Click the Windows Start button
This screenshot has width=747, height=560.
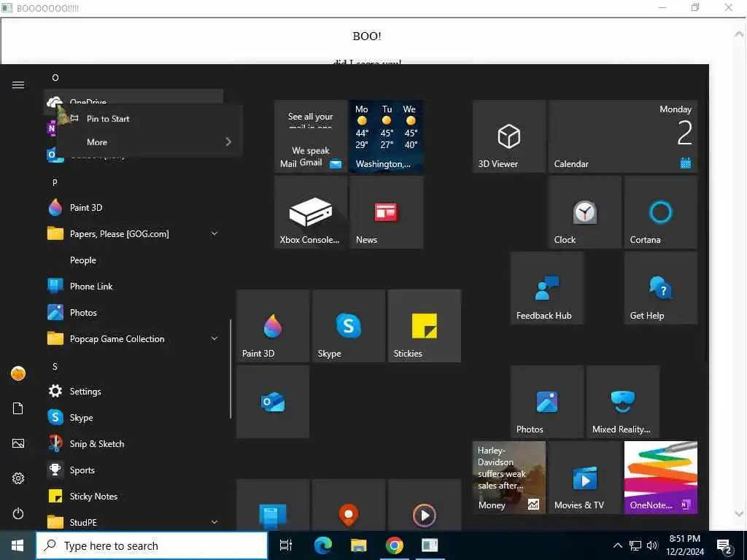click(x=18, y=545)
